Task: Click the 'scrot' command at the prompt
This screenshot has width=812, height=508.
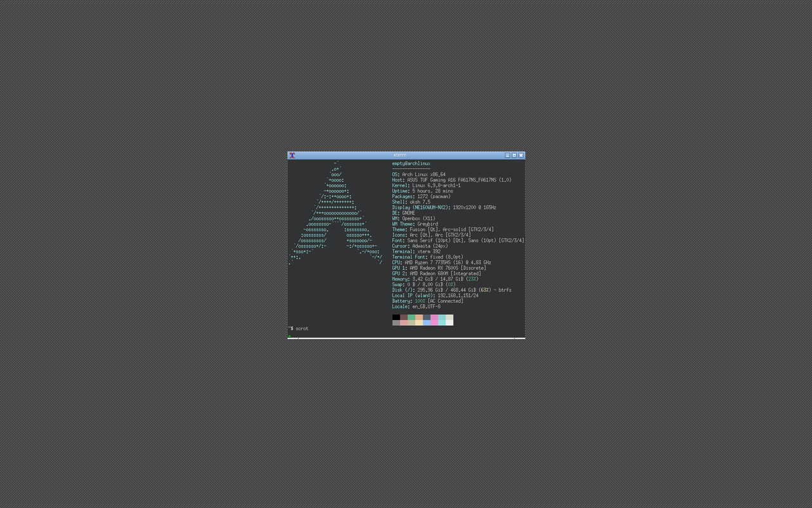Action: [x=302, y=328]
